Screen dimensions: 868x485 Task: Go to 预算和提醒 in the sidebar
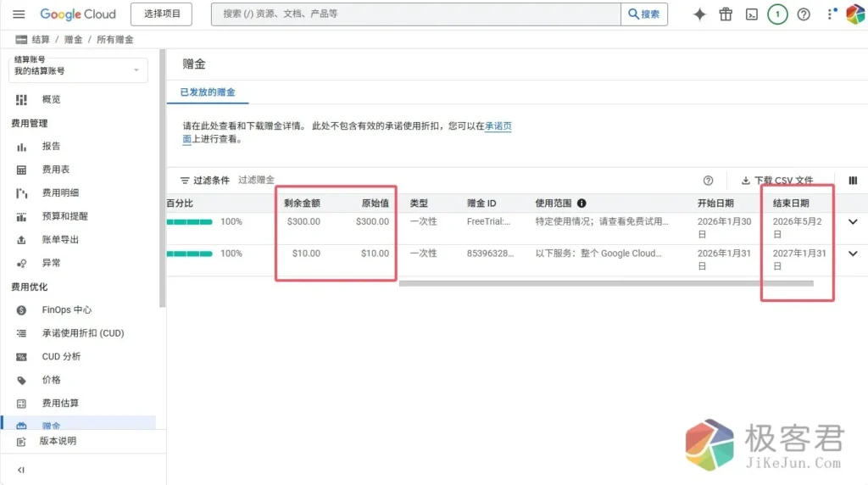pyautogui.click(x=64, y=216)
